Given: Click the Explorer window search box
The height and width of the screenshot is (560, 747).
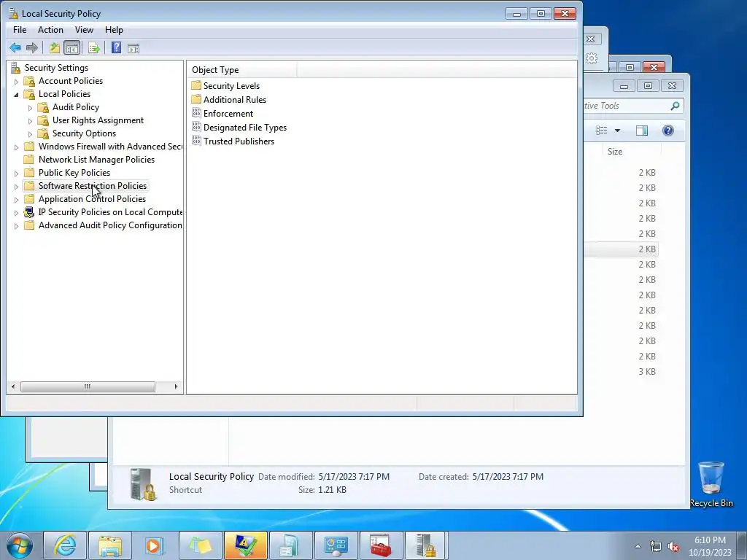Looking at the screenshot, I should [x=633, y=106].
